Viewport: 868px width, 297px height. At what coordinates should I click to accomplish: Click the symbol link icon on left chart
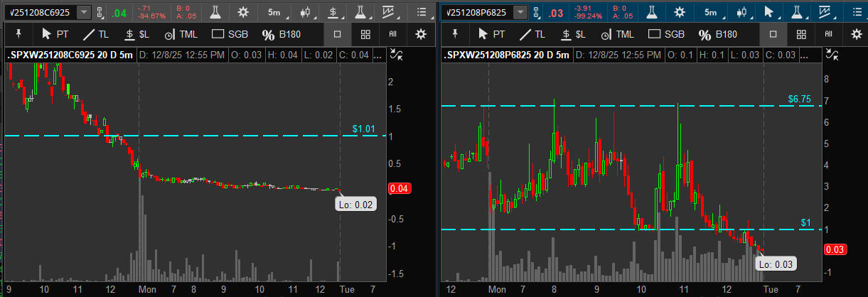(x=100, y=12)
